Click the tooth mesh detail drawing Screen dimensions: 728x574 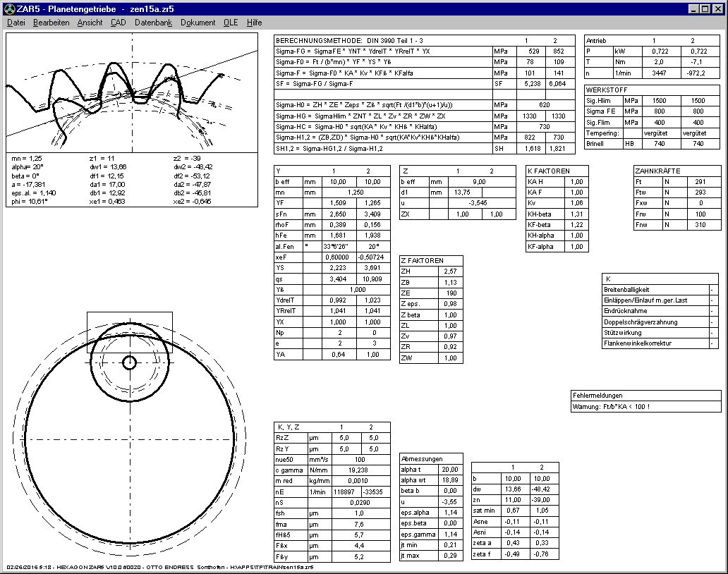[132, 92]
